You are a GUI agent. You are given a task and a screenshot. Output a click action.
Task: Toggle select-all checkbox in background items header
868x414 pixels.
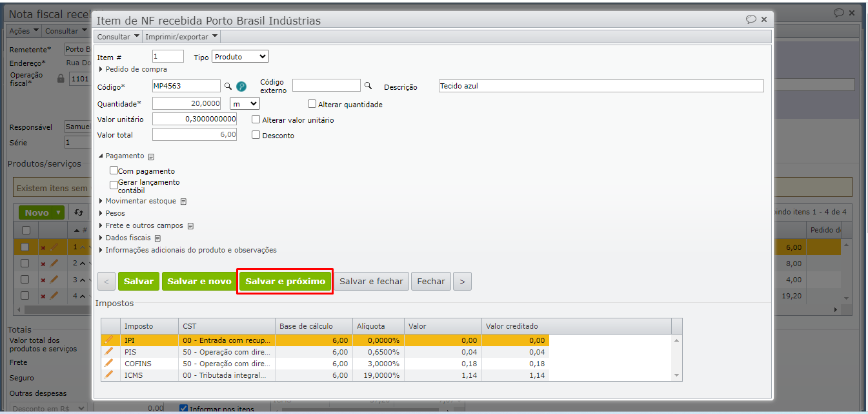point(25,231)
